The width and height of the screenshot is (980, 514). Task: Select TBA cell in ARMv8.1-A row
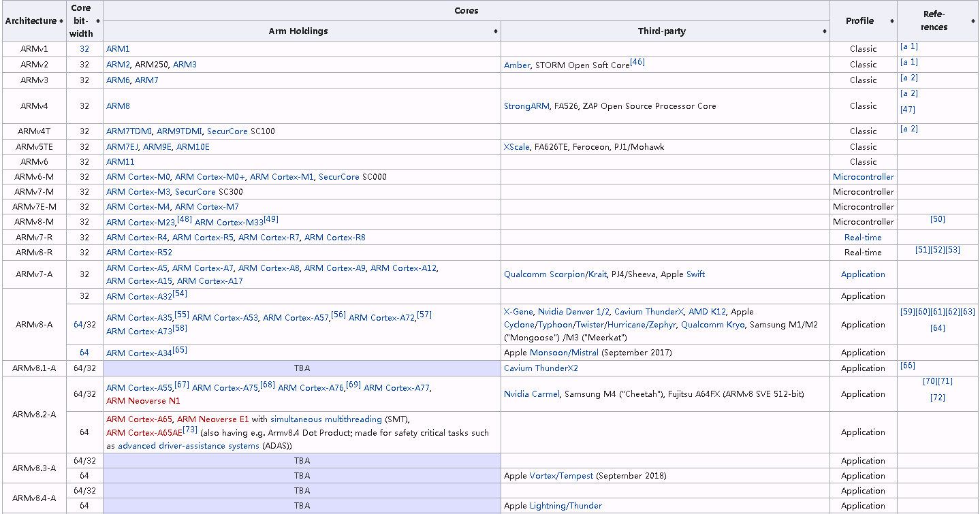tap(302, 368)
